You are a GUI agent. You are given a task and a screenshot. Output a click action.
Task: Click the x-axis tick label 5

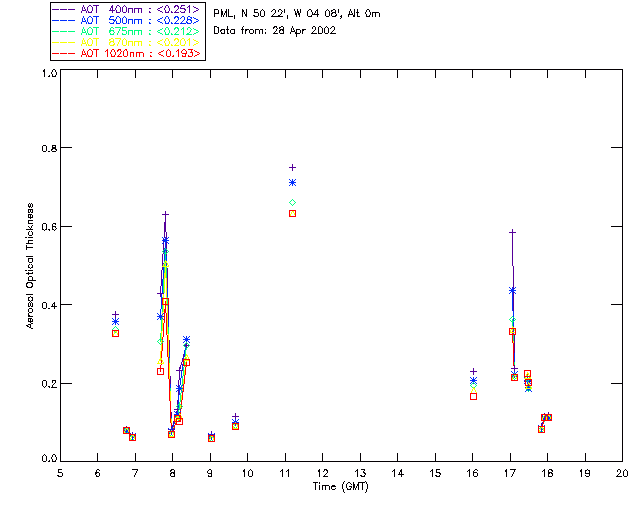(x=60, y=473)
